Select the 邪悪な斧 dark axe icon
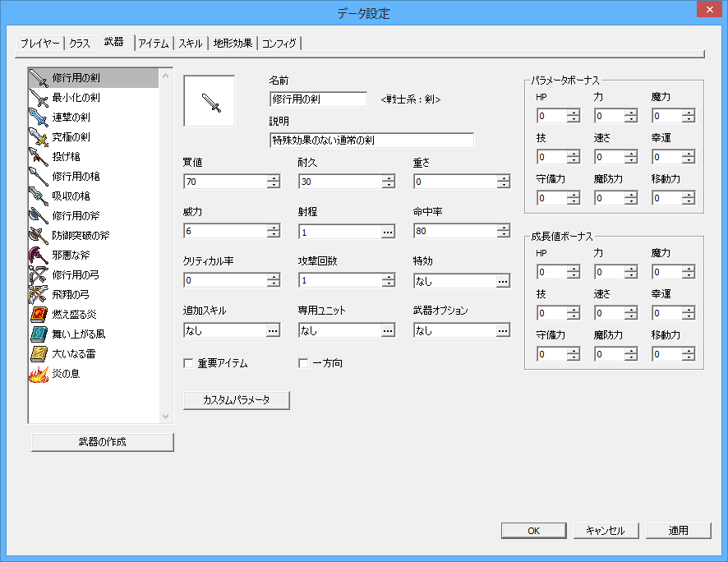 tap(39, 256)
